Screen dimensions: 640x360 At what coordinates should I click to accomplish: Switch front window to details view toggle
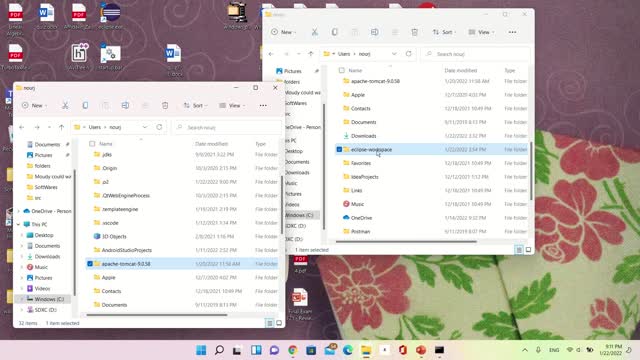click(269, 323)
